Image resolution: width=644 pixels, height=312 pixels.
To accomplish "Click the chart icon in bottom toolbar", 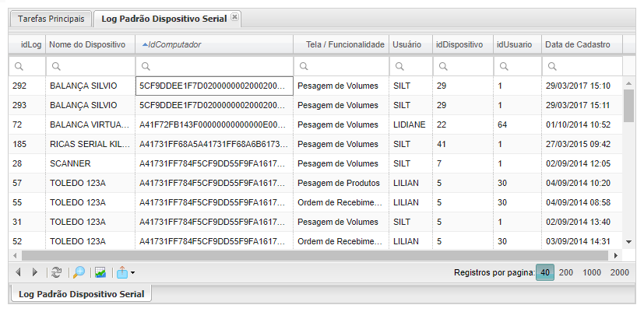I will 100,272.
